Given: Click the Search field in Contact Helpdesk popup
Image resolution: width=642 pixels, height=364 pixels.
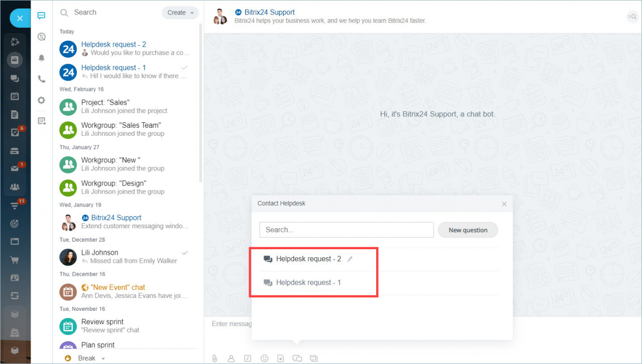Looking at the screenshot, I should [347, 230].
